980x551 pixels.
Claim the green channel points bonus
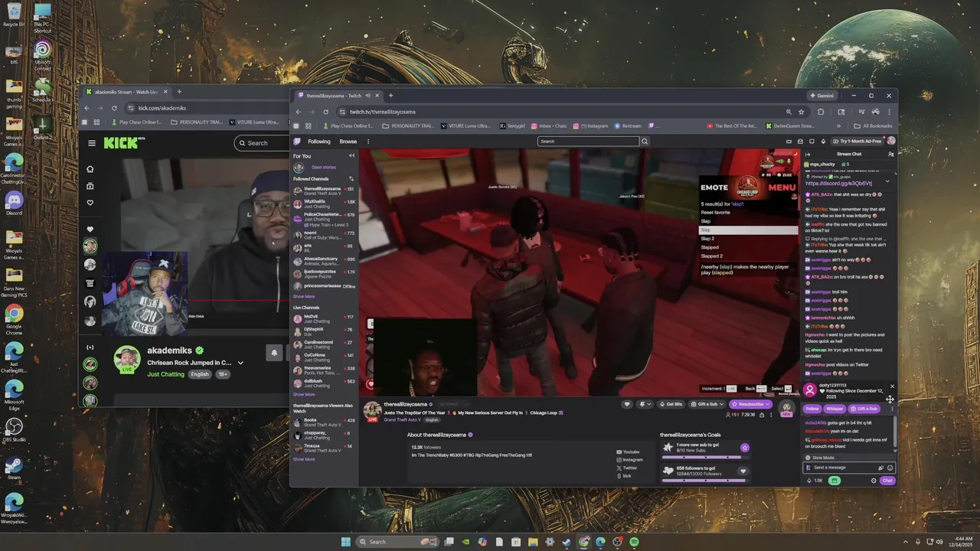point(835,481)
